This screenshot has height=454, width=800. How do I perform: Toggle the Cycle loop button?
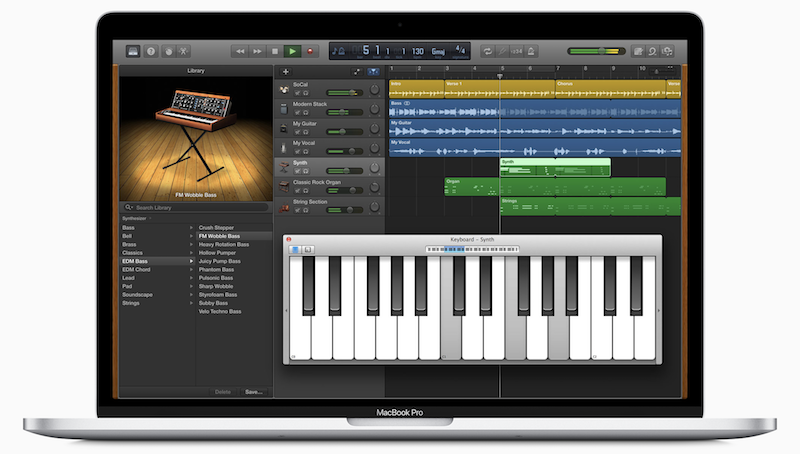pos(487,50)
